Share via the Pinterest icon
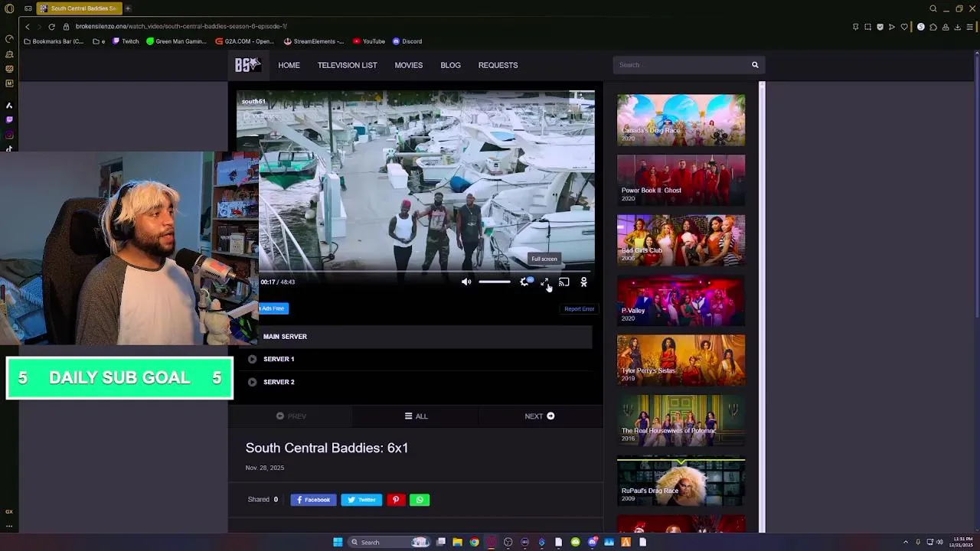The width and height of the screenshot is (980, 551). tap(396, 500)
